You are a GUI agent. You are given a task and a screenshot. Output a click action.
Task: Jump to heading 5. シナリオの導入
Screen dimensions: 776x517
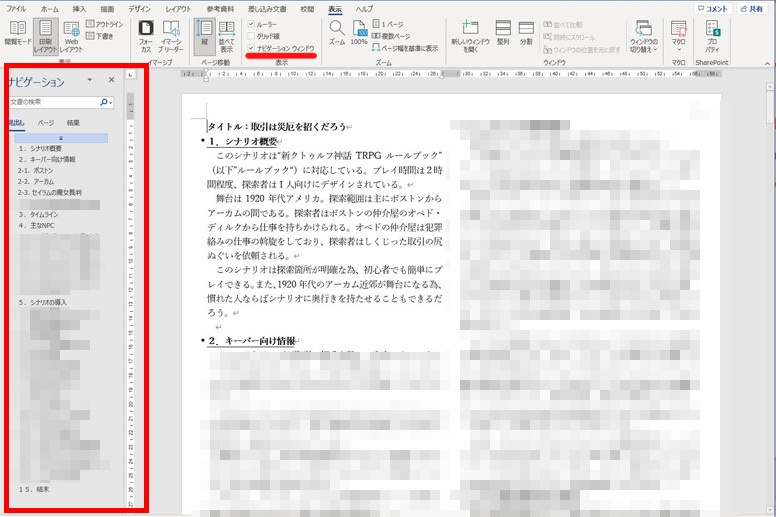[43, 302]
